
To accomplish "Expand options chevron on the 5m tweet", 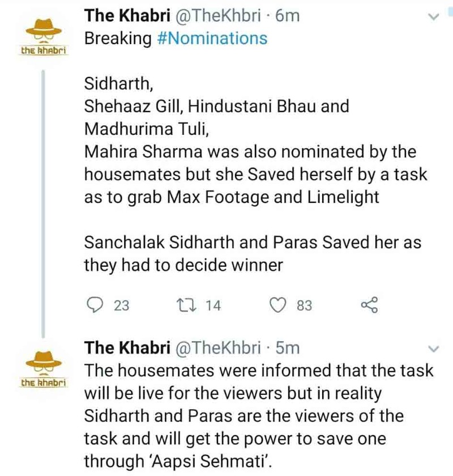I will point(434,349).
